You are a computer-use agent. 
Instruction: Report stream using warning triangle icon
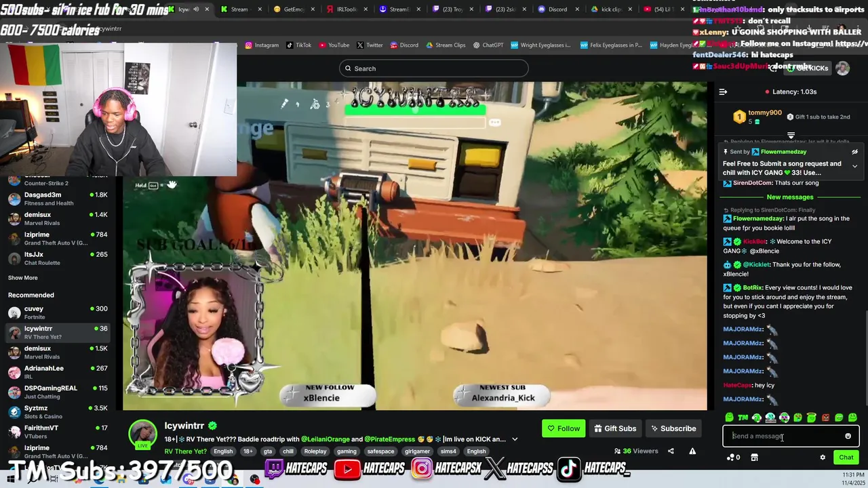click(x=692, y=451)
